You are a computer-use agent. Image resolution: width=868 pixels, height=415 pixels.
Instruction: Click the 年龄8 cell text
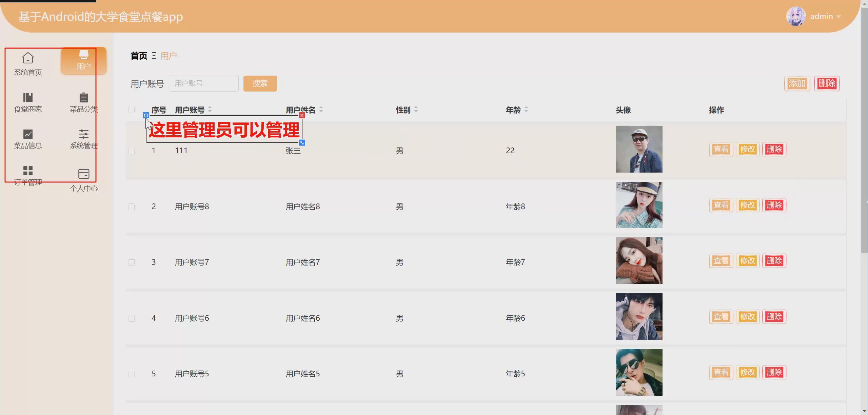[x=515, y=206]
